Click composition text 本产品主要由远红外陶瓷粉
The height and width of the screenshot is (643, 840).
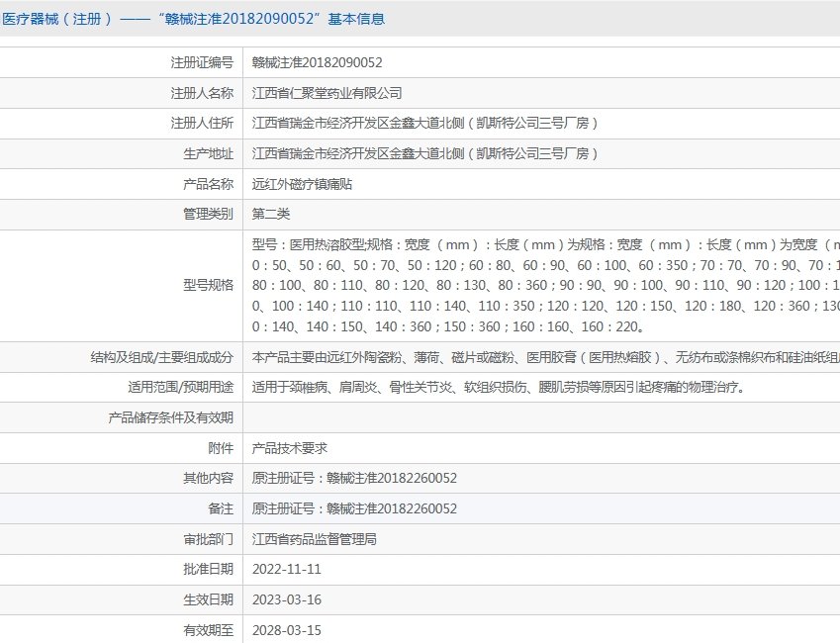pos(546,357)
